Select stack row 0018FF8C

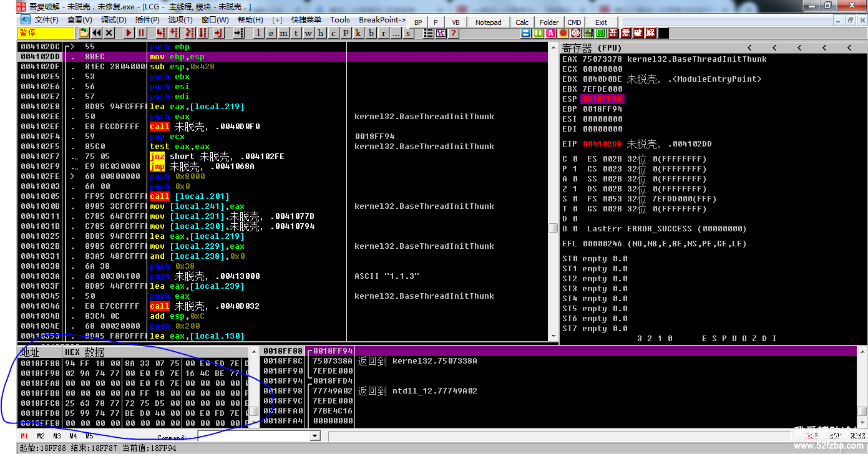(559, 361)
